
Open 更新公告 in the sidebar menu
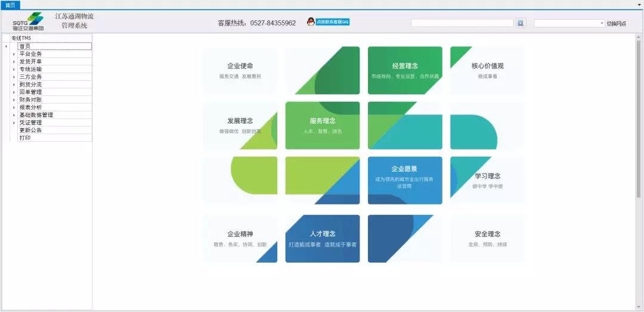pos(30,130)
